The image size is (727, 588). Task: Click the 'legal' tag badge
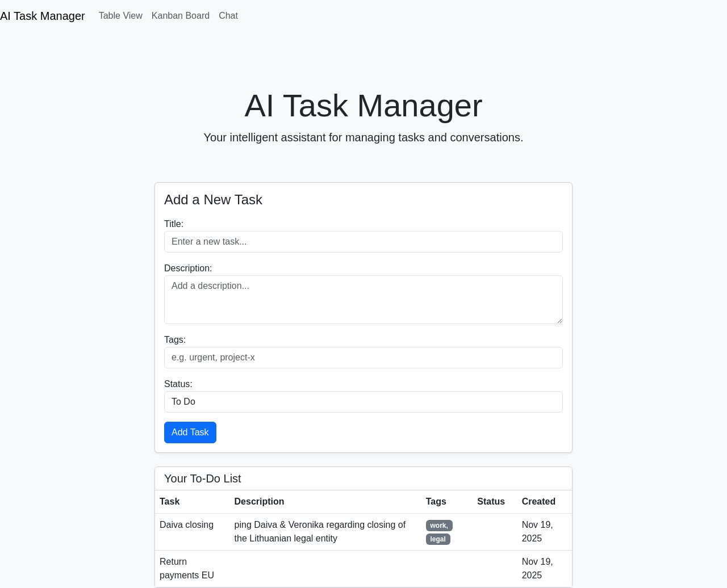438,539
